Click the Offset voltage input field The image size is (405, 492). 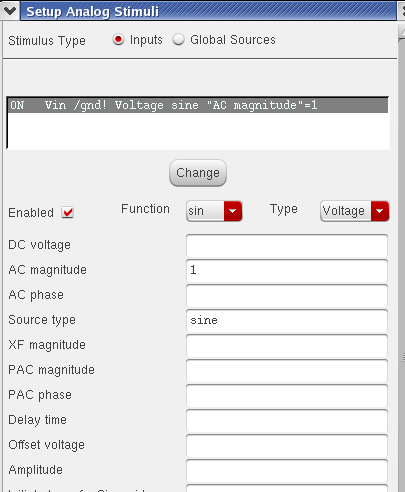click(287, 446)
